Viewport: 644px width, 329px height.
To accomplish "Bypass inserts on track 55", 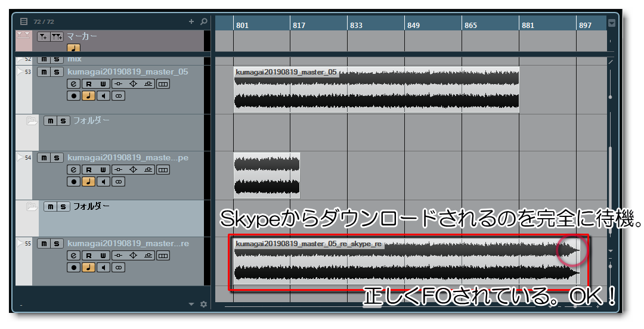I will tap(118, 256).
